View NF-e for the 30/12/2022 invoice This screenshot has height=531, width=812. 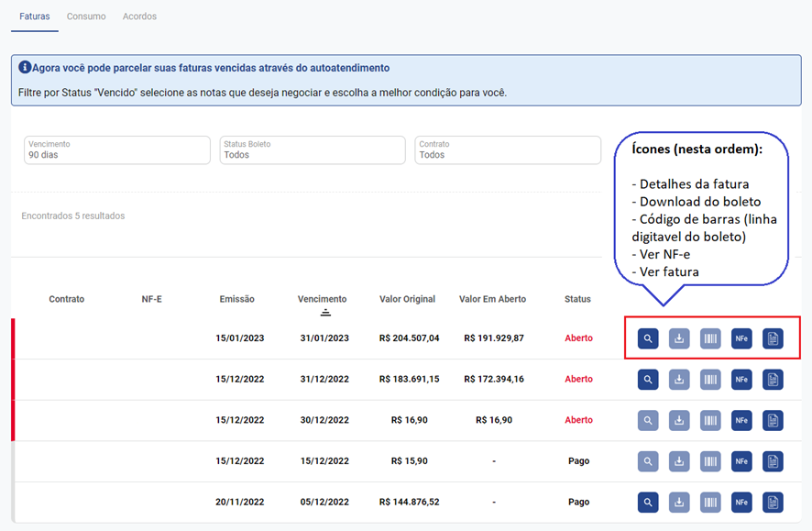pos(741,421)
